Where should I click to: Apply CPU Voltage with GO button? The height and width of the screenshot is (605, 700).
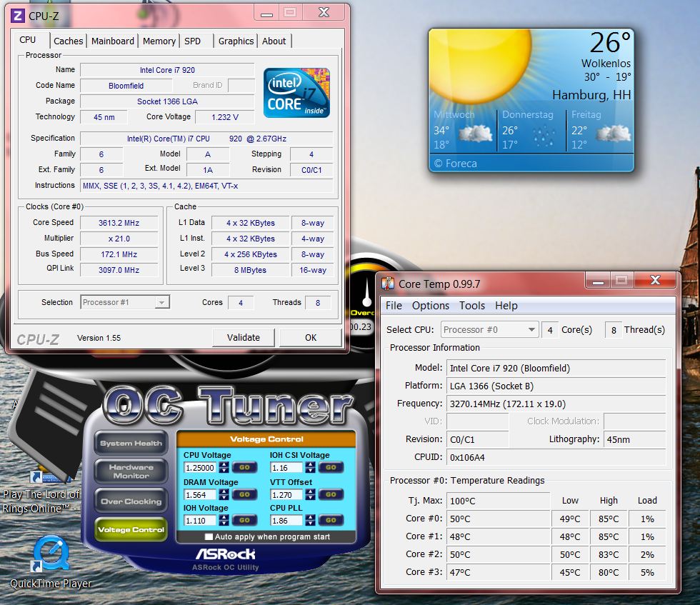coord(244,467)
